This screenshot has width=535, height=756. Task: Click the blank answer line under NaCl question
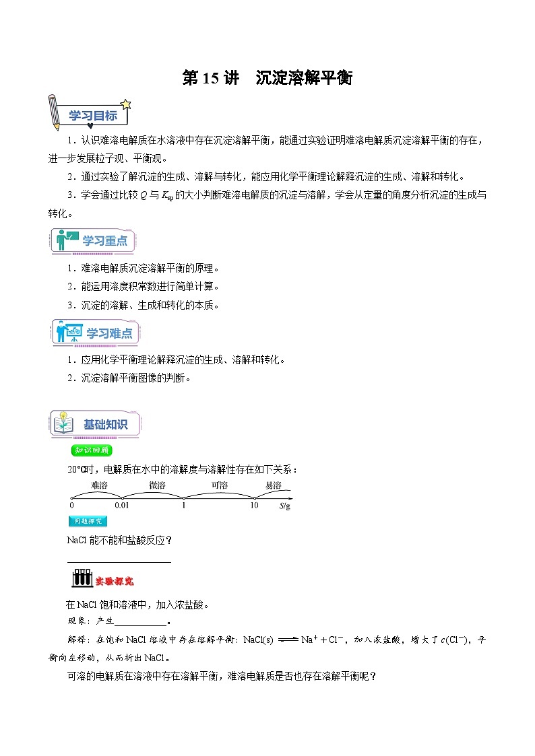119,562
